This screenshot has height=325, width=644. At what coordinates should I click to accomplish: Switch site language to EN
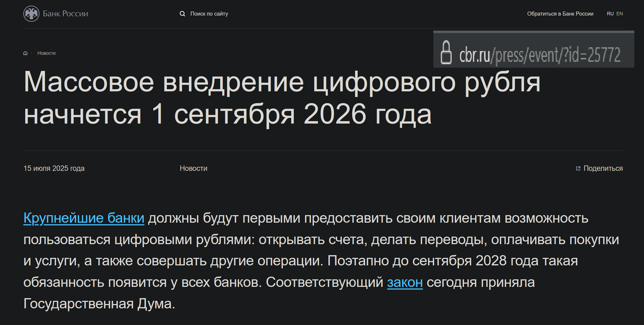click(x=620, y=14)
